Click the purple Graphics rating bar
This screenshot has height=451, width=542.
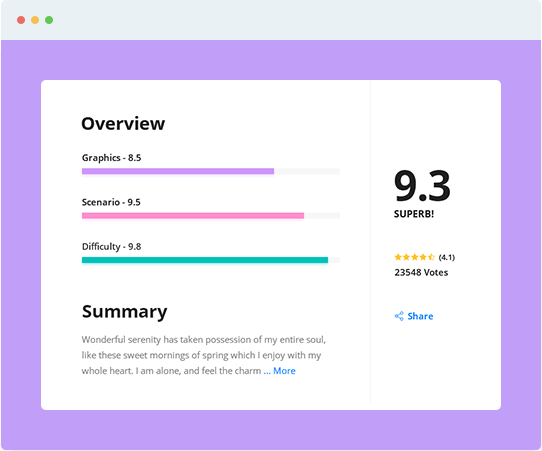tap(178, 171)
